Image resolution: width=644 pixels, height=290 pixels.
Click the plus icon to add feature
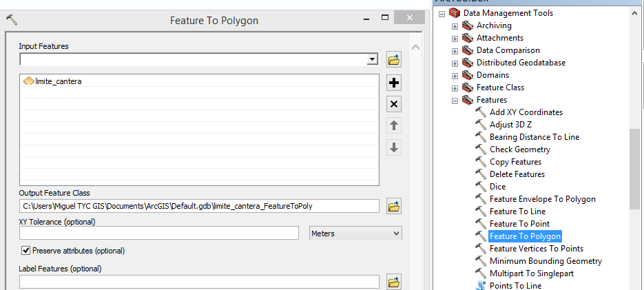click(x=394, y=83)
